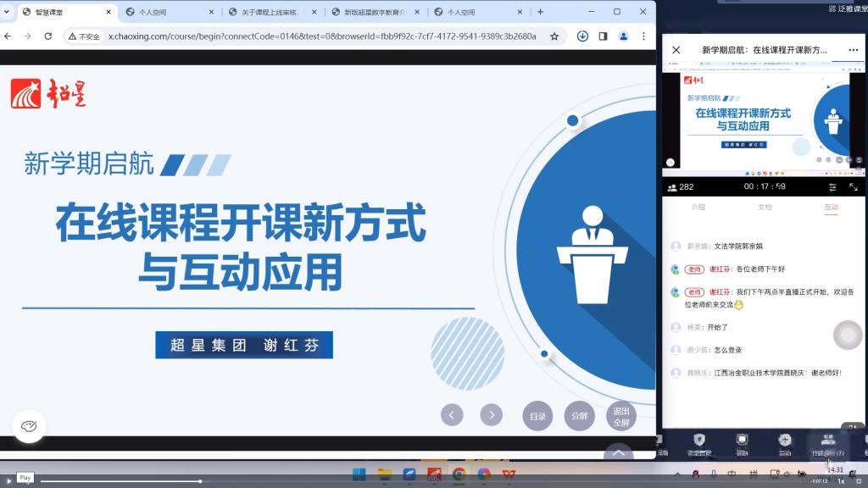Exit fullscreen via 退出全屏 button
Image resolution: width=868 pixels, height=488 pixels.
[x=621, y=416]
